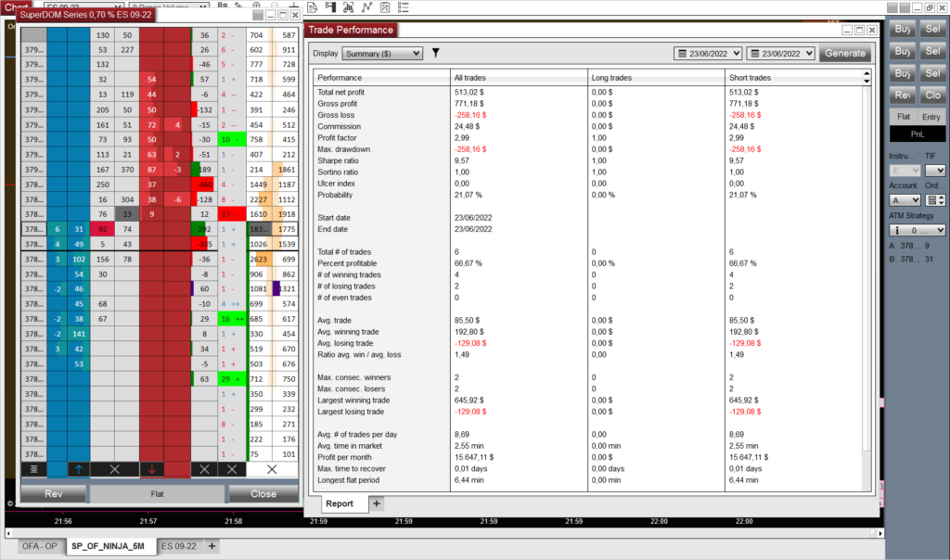Image resolution: width=950 pixels, height=560 pixels.
Task: Click the Close button in Chart Trader
Action: [x=932, y=95]
